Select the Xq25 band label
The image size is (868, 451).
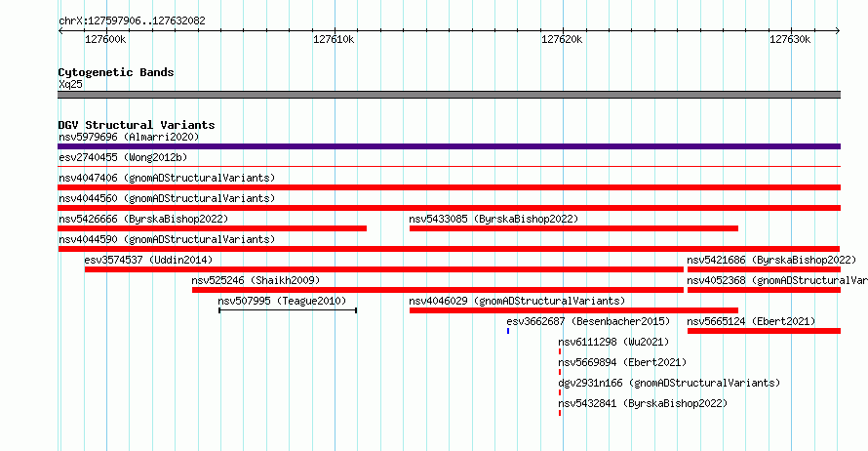tap(70, 84)
